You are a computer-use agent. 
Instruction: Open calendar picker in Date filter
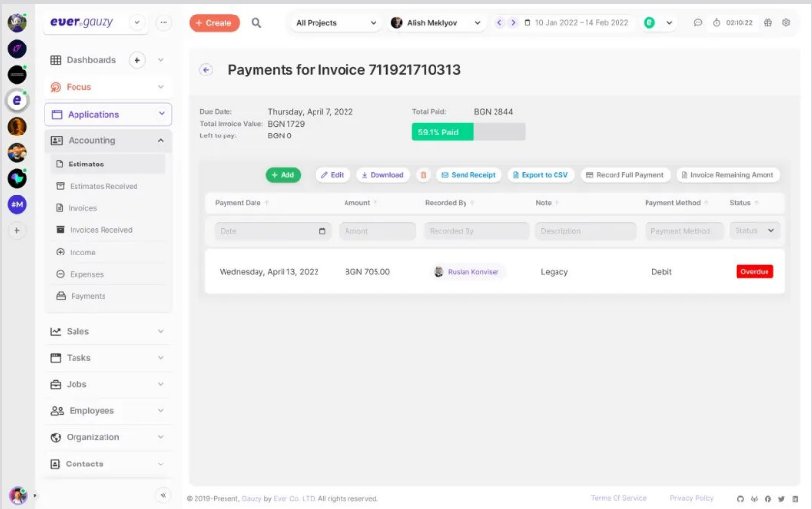point(322,231)
